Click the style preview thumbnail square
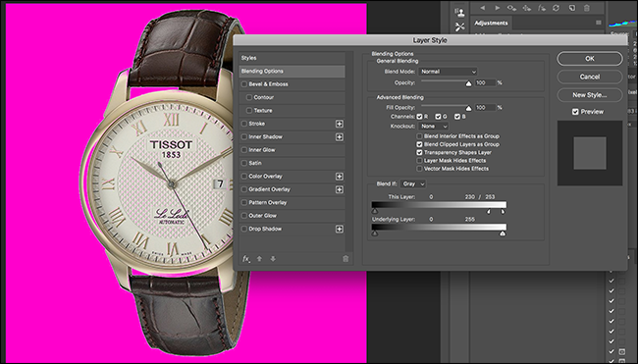This screenshot has width=638, height=364. coord(590,153)
